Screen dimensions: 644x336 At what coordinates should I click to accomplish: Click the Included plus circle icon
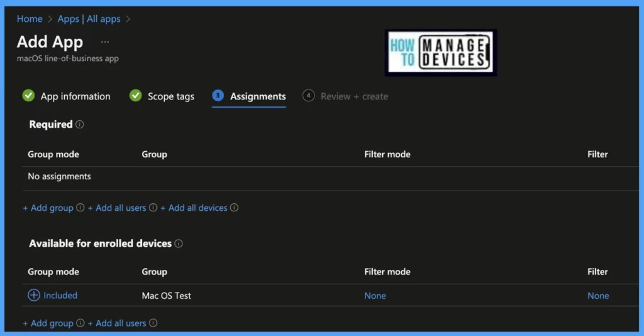(x=34, y=295)
